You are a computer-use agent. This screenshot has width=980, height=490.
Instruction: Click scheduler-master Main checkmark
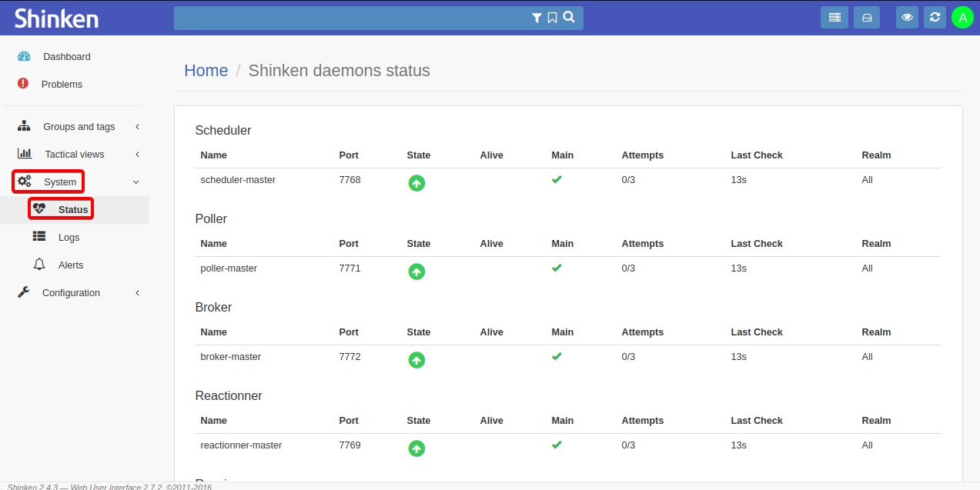557,179
